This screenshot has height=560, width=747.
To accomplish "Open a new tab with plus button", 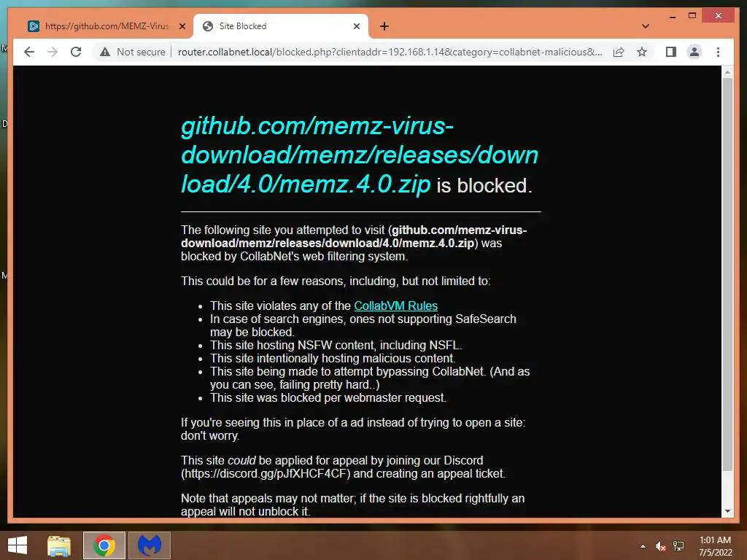I will 384,26.
